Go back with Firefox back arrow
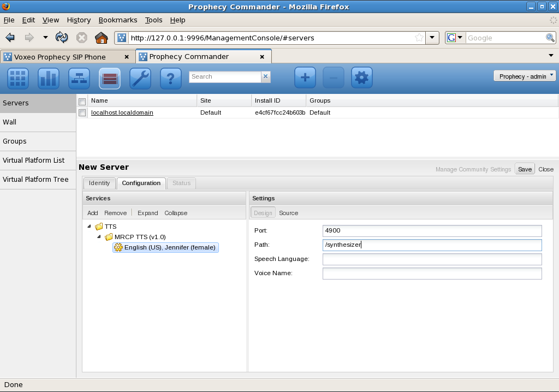The image size is (559, 392). coord(10,38)
